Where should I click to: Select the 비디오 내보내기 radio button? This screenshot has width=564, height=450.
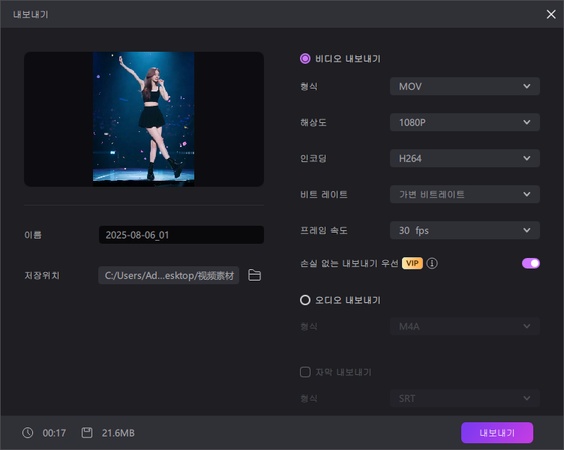tap(305, 59)
